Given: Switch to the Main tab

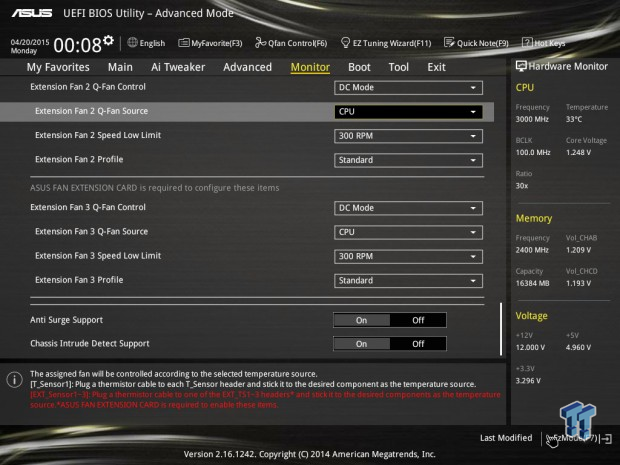Looking at the screenshot, I should (x=120, y=67).
